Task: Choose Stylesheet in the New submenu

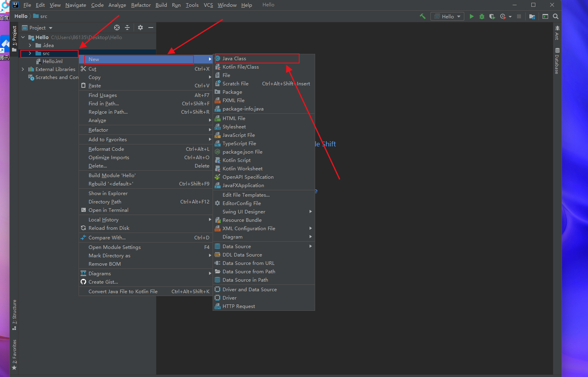Action: (264, 127)
